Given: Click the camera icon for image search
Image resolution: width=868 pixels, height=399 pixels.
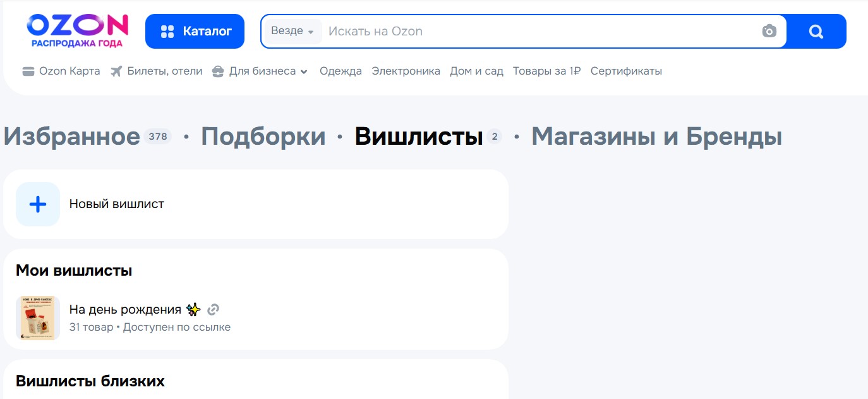Looking at the screenshot, I should [769, 30].
